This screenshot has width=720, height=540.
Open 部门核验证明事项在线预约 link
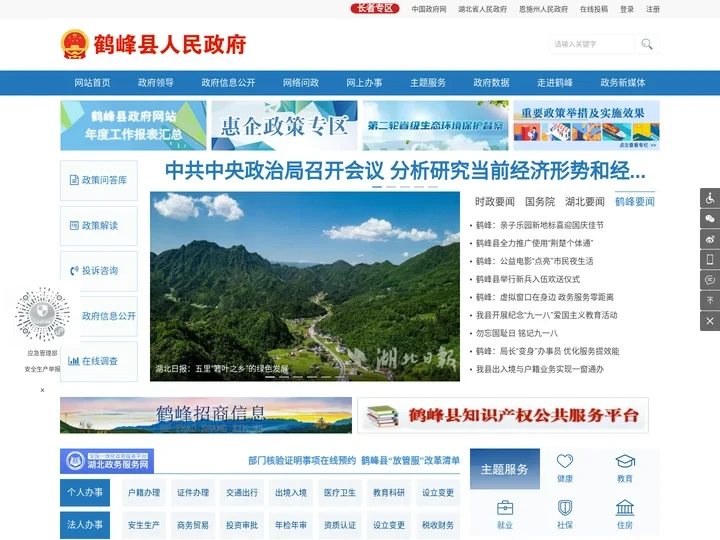(302, 461)
